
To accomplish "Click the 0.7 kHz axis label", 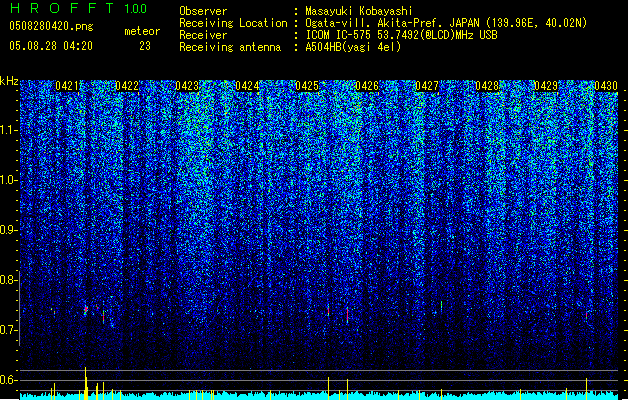I will pyautogui.click(x=8, y=330).
